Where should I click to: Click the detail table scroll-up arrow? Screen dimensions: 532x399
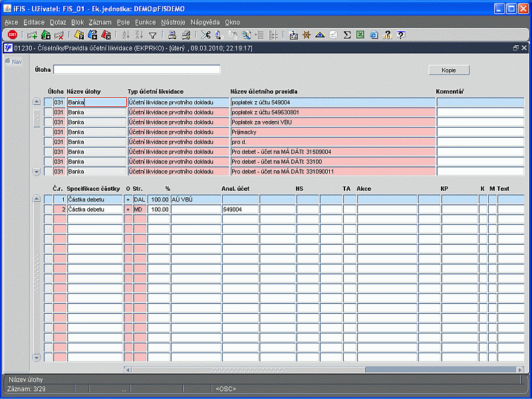[x=37, y=199]
